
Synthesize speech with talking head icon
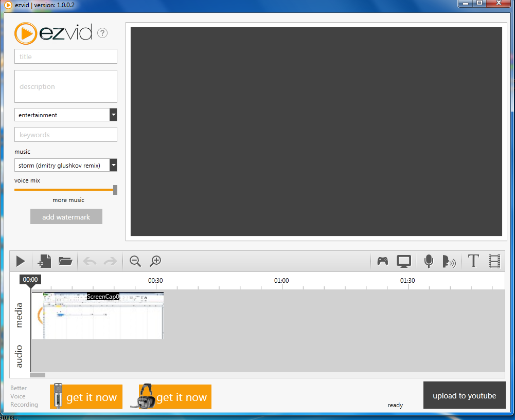(449, 262)
